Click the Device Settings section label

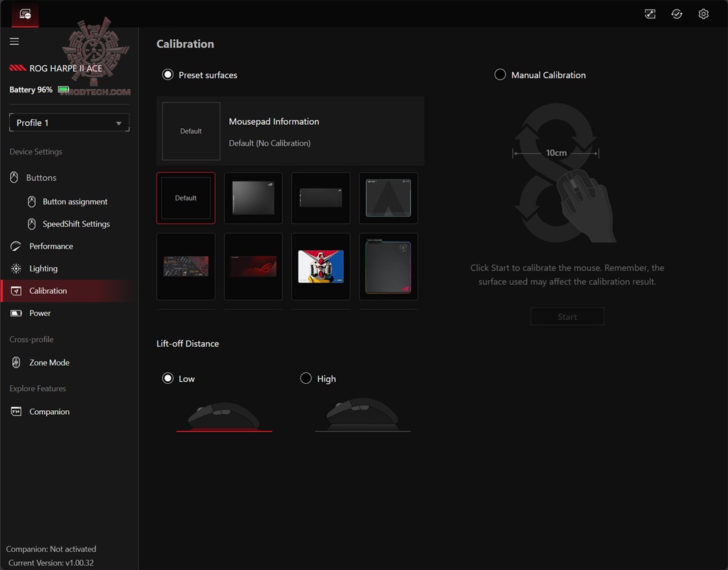pos(36,152)
